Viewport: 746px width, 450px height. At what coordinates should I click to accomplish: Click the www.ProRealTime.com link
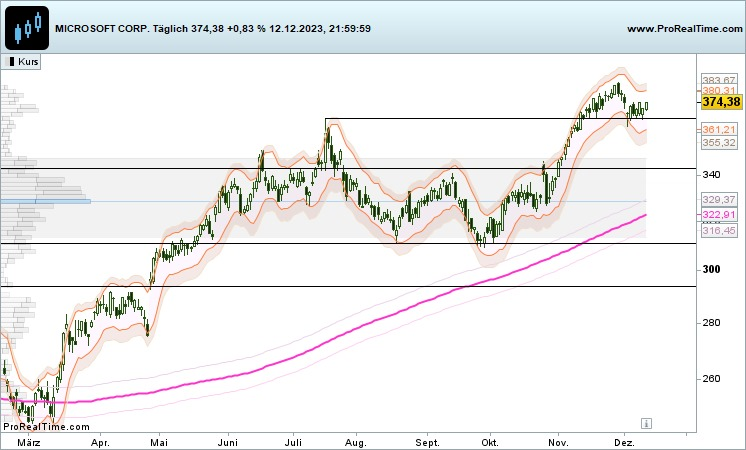[685, 29]
